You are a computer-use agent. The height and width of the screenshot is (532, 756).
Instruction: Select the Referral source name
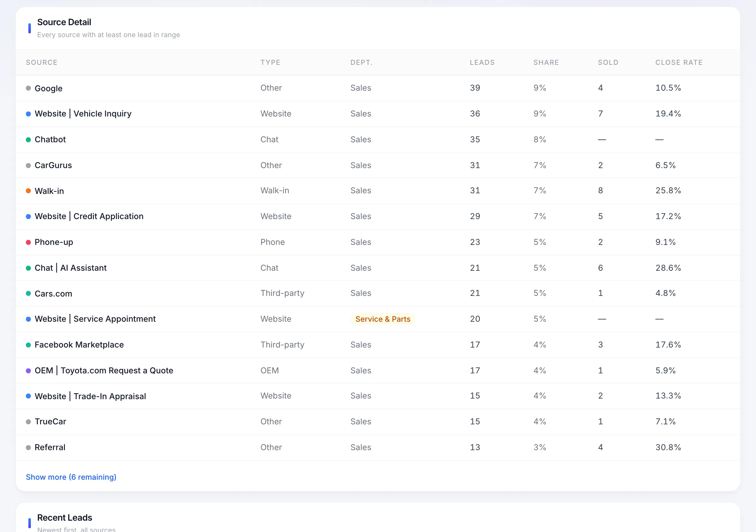50,447
